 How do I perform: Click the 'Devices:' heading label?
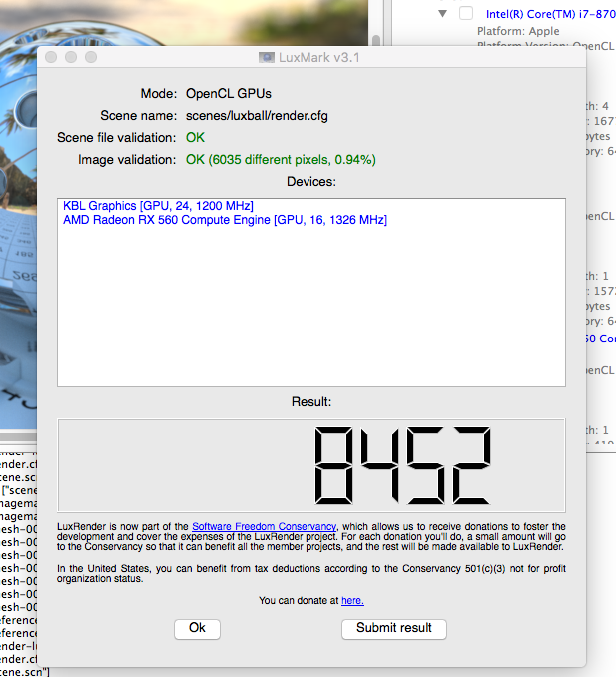[x=311, y=182]
